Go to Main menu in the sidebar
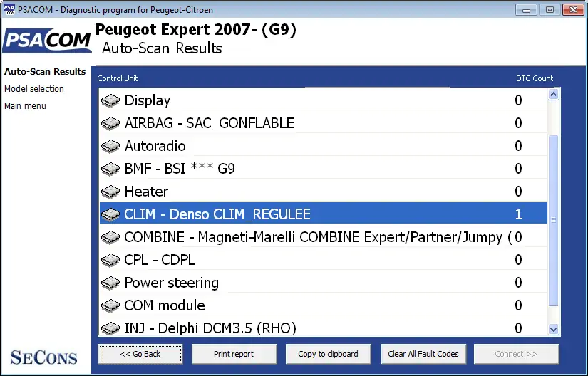This screenshot has height=376, width=588. [25, 106]
